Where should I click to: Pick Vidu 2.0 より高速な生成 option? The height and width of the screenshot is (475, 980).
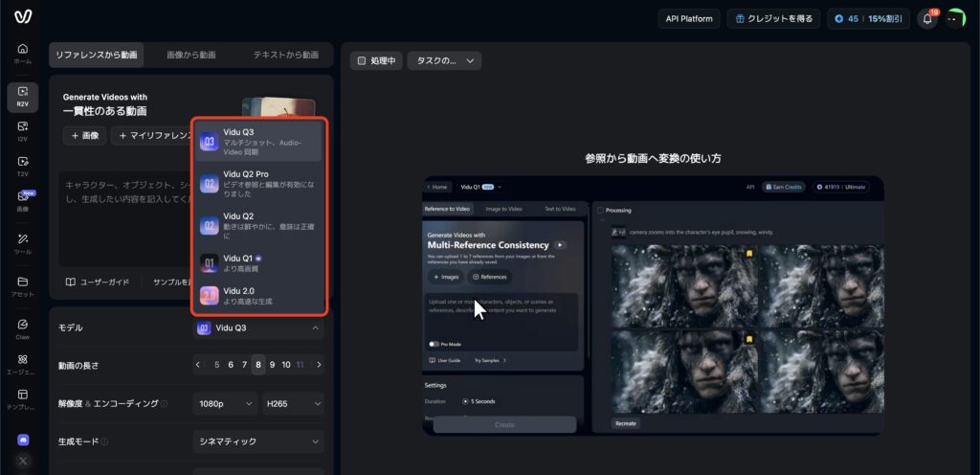click(x=258, y=296)
